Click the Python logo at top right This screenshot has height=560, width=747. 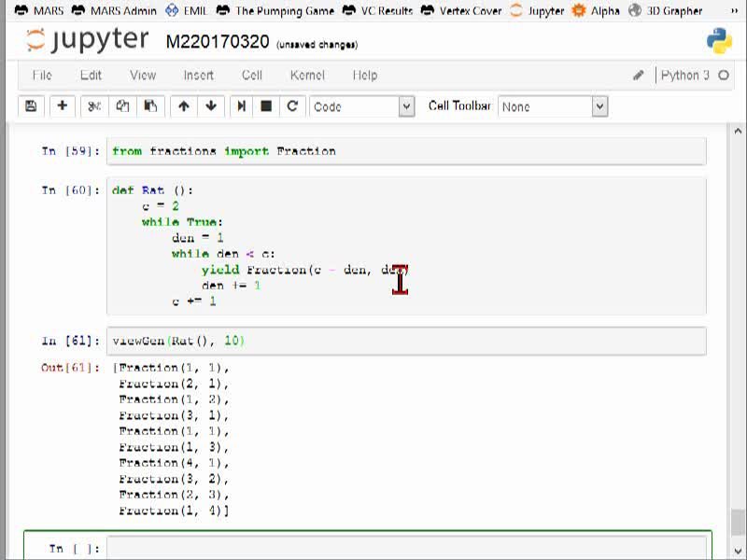tap(719, 40)
